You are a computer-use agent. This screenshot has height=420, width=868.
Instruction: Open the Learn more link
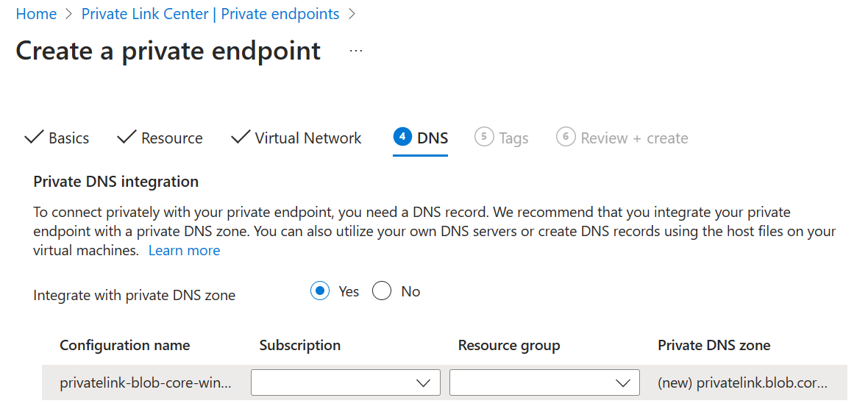[185, 251]
